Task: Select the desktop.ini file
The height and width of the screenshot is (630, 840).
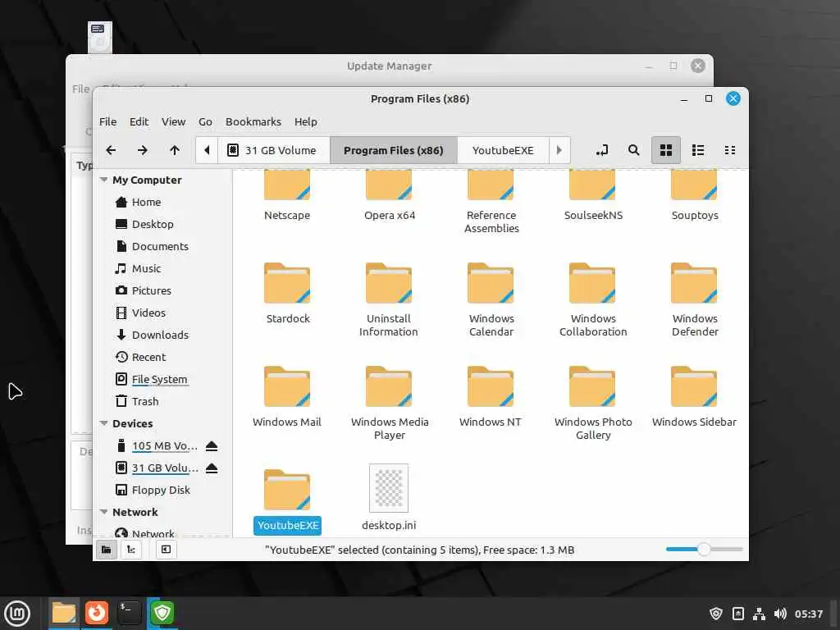Action: (x=389, y=498)
